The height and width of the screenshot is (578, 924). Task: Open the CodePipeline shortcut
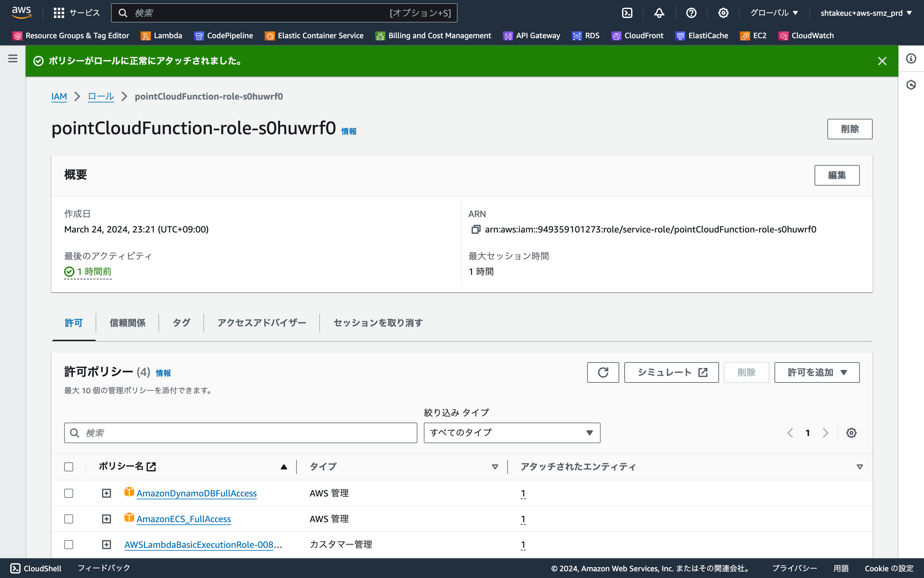pos(224,36)
